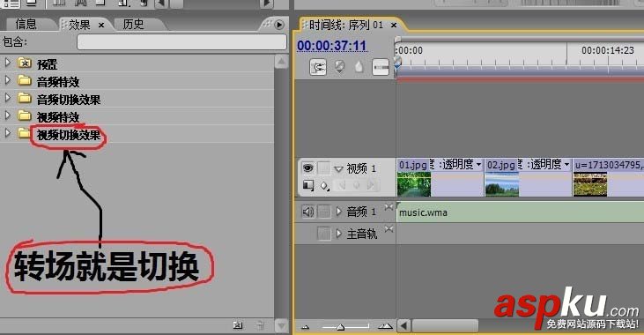Select the 02.jpg clip thumbnail
This screenshot has height=335, width=644.
(502, 184)
